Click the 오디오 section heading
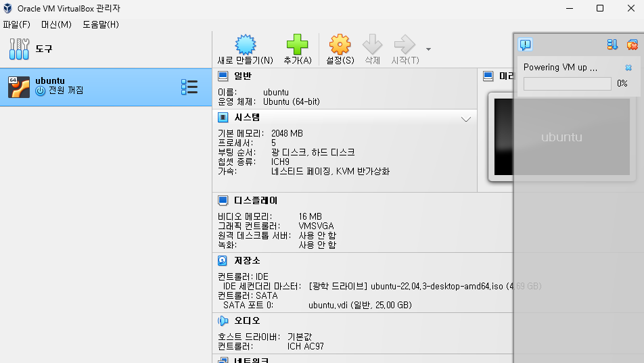This screenshot has height=363, width=644. (247, 320)
